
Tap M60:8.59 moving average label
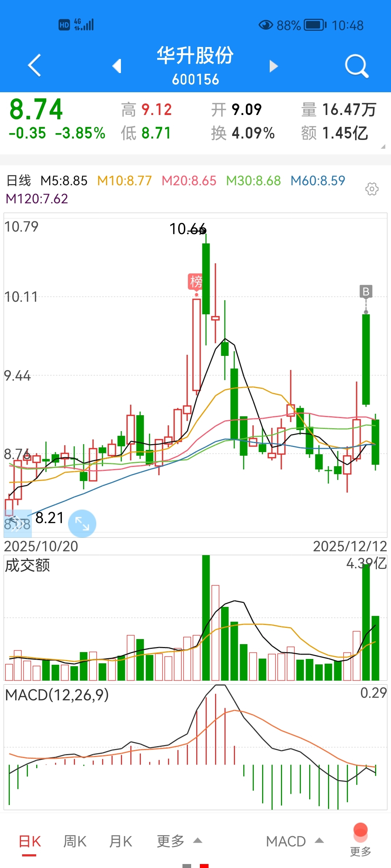[318, 180]
